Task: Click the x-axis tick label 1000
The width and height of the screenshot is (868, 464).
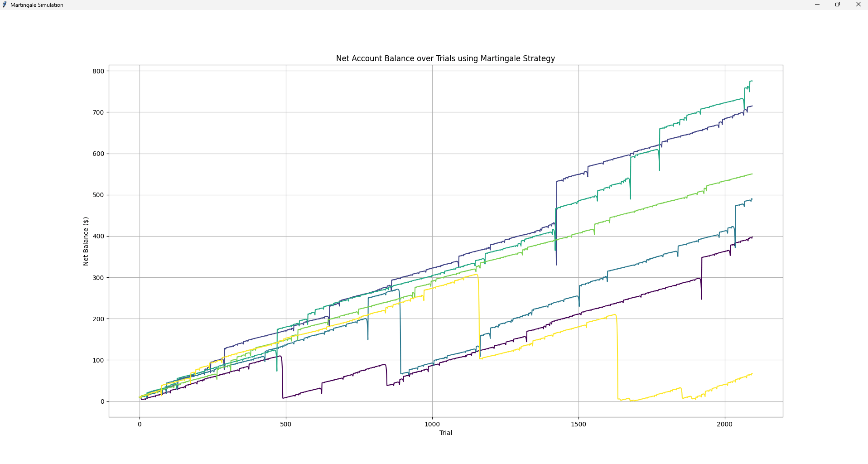Action: pos(432,424)
